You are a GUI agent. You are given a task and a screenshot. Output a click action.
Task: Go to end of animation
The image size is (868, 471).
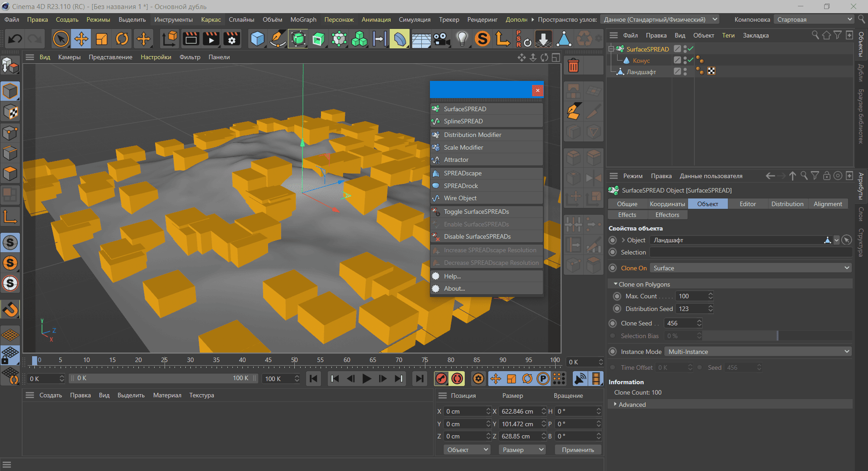tap(420, 379)
